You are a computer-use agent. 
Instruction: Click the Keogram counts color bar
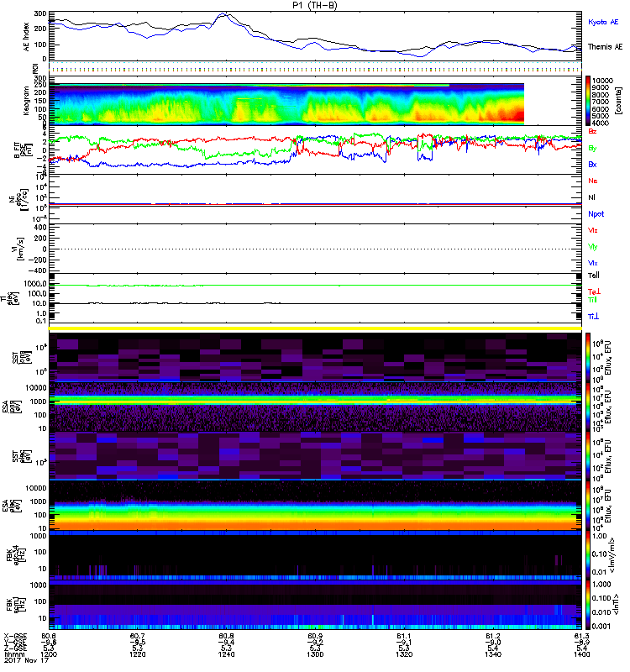tap(587, 100)
